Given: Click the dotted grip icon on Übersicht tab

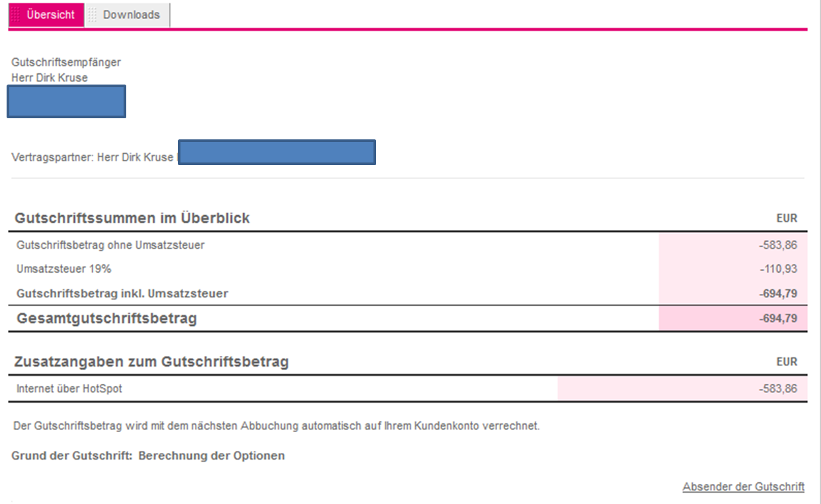Looking at the screenshot, I should [x=16, y=15].
